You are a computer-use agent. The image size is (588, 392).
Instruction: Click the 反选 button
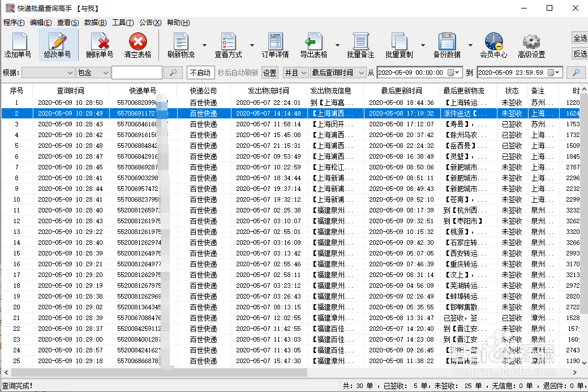click(580, 54)
